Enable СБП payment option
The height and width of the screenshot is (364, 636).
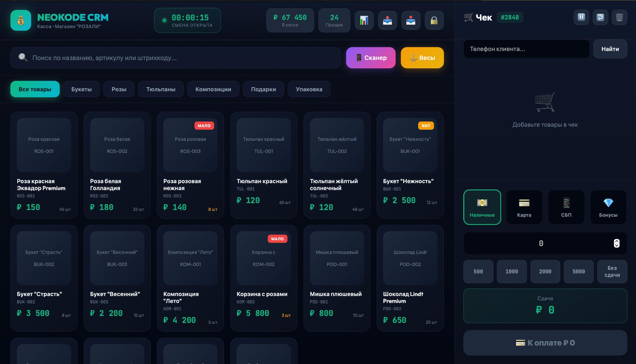pyautogui.click(x=566, y=207)
